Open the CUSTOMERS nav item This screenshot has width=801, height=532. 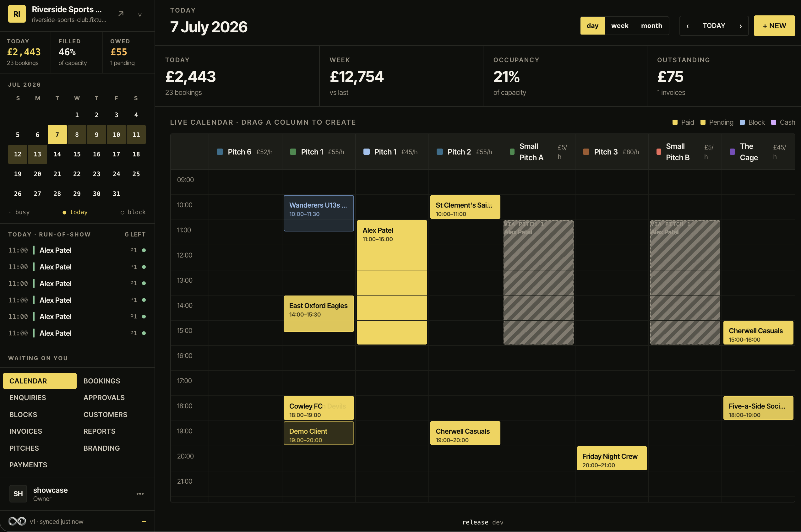(x=114, y=415)
